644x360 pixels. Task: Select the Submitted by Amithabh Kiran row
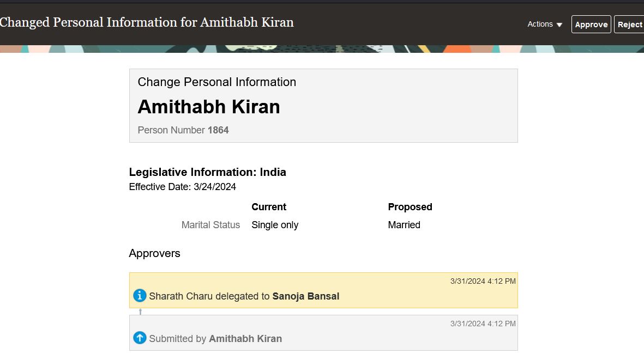(x=323, y=333)
